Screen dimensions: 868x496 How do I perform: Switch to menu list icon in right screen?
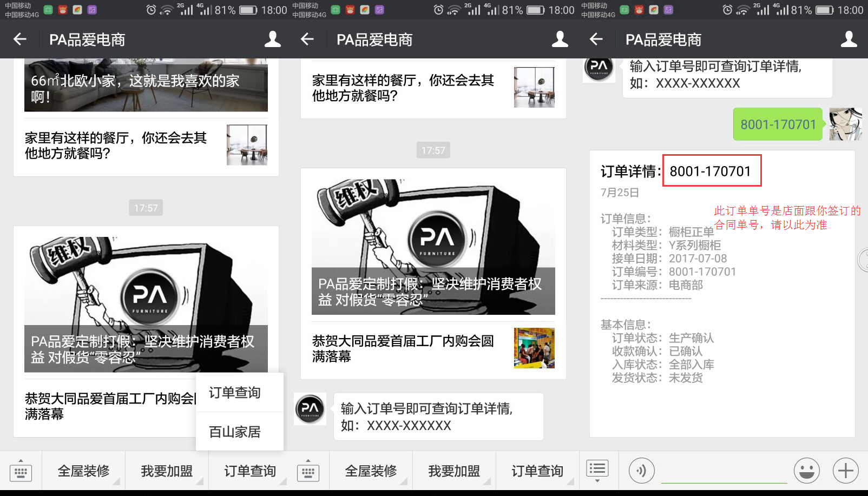point(597,471)
